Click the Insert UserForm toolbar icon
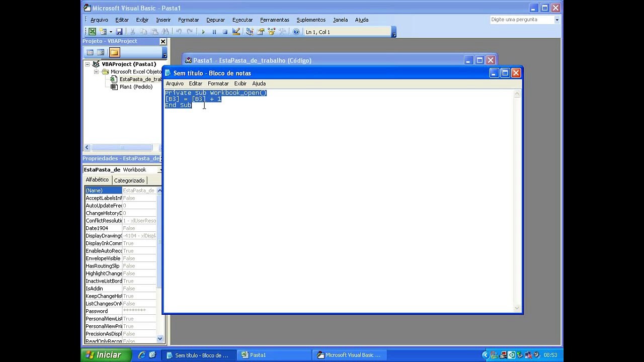Screen dimensions: 644x362 click(103, 32)
